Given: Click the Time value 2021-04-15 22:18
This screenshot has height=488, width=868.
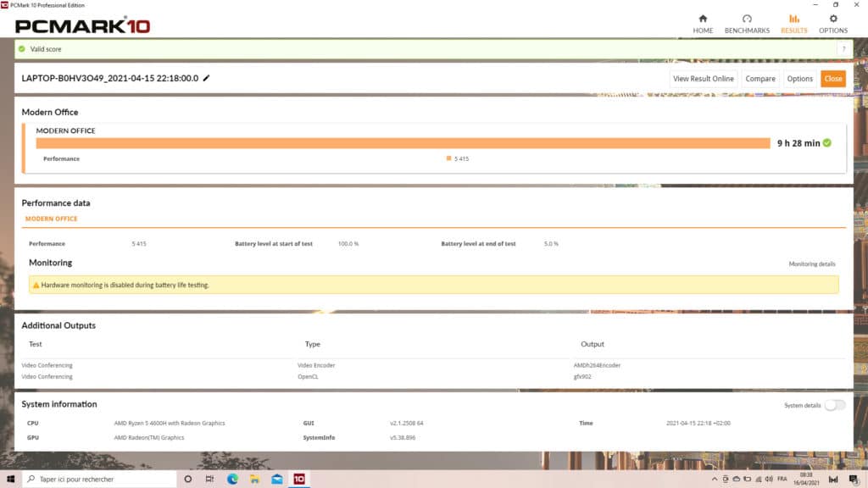Looking at the screenshot, I should point(698,423).
